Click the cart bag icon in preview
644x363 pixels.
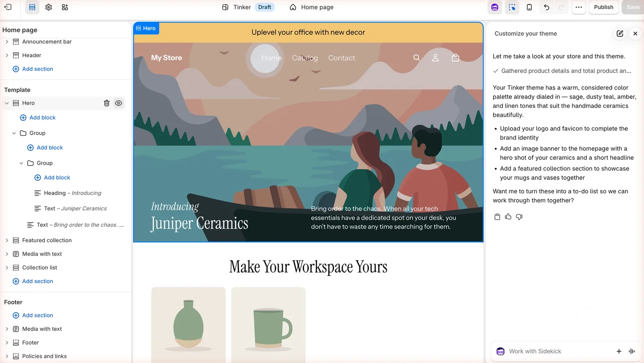[455, 58]
